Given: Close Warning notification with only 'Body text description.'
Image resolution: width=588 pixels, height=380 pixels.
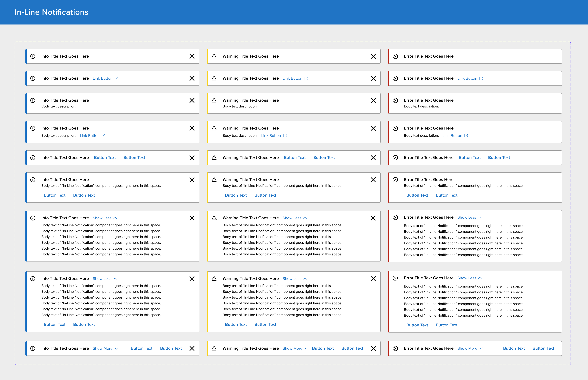Looking at the screenshot, I should [x=373, y=100].
